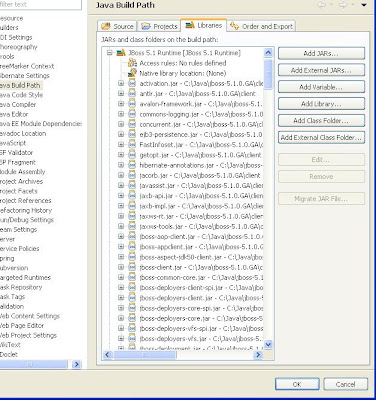
Task: Collapse the JBoss 5.1 Runtime node
Action: coord(110,53)
